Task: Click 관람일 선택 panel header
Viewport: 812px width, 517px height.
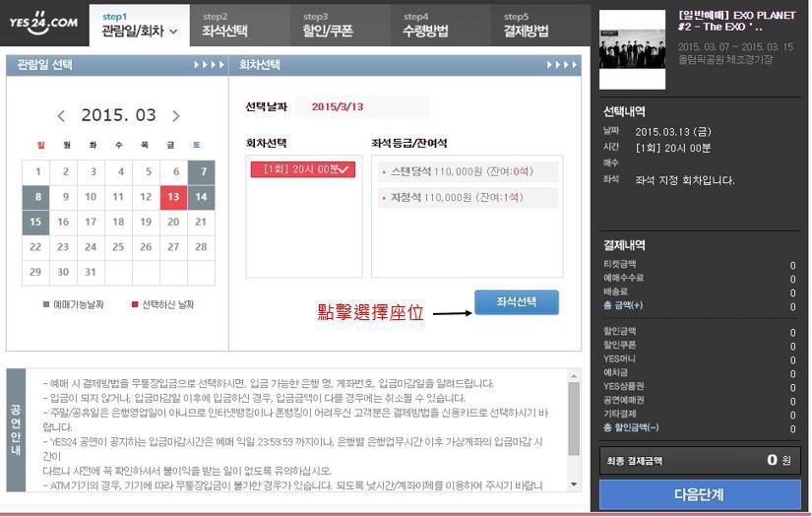Action: click(117, 65)
